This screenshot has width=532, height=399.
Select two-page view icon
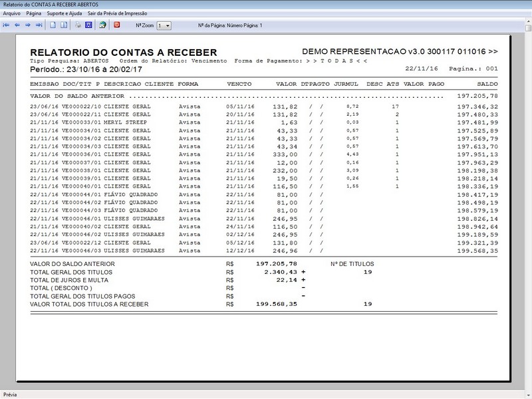64,25
